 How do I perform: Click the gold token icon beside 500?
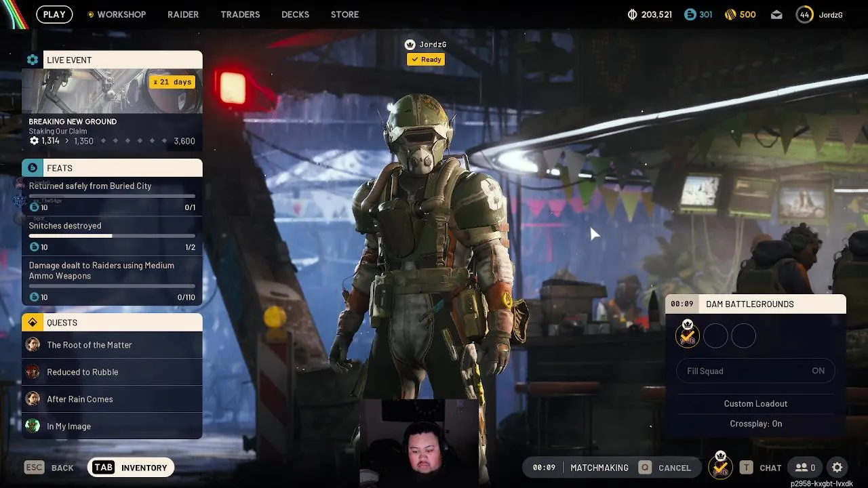(x=730, y=14)
